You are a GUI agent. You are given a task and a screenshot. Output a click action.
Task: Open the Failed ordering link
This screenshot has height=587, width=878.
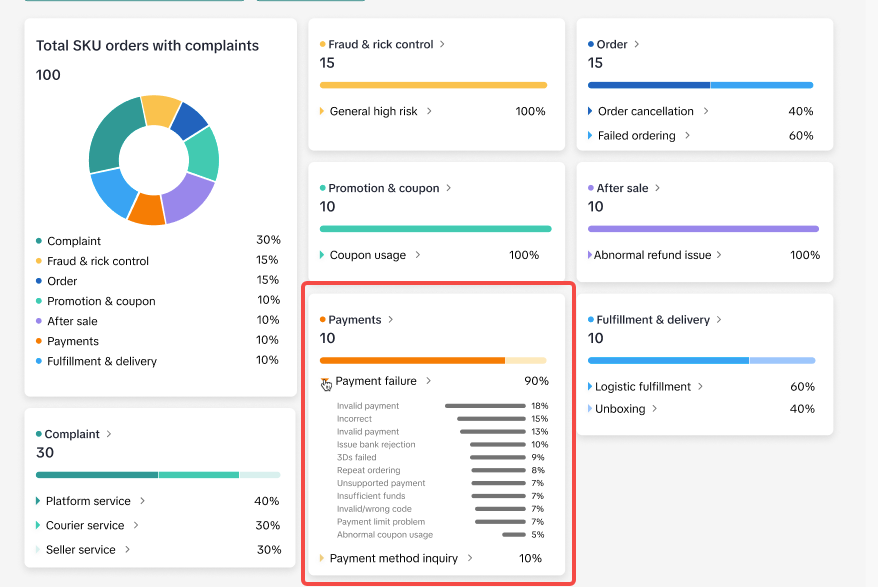point(636,135)
